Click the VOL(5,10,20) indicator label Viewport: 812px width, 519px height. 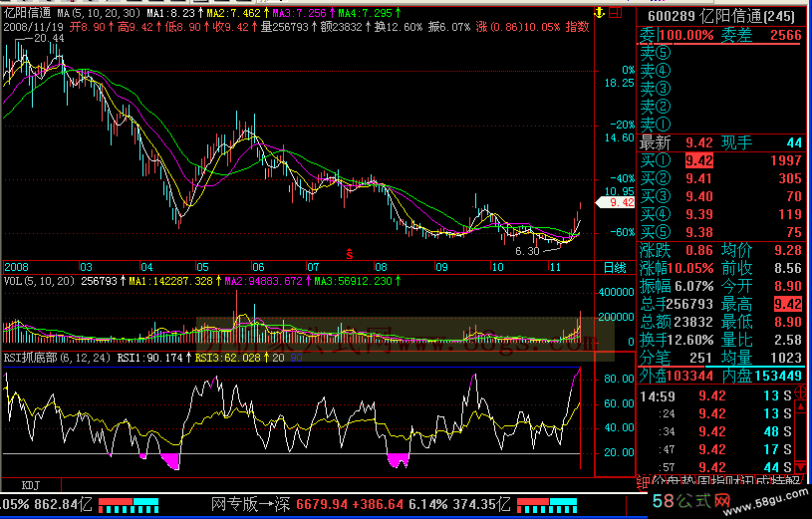(40, 281)
